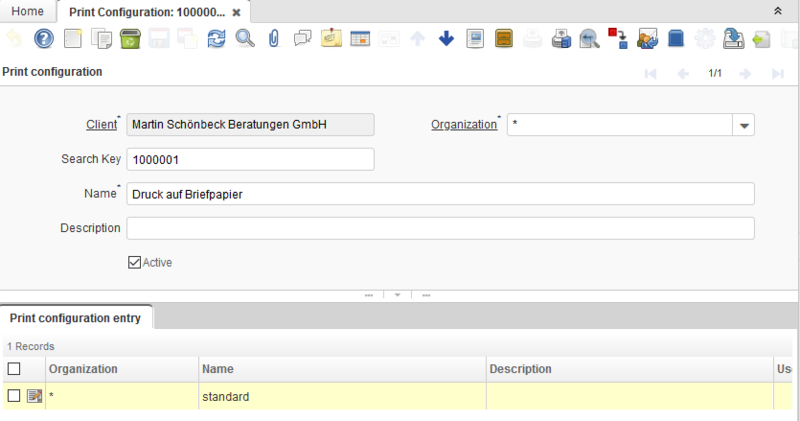
Task: Open the Lookup record magnifier icon
Action: [x=245, y=39]
